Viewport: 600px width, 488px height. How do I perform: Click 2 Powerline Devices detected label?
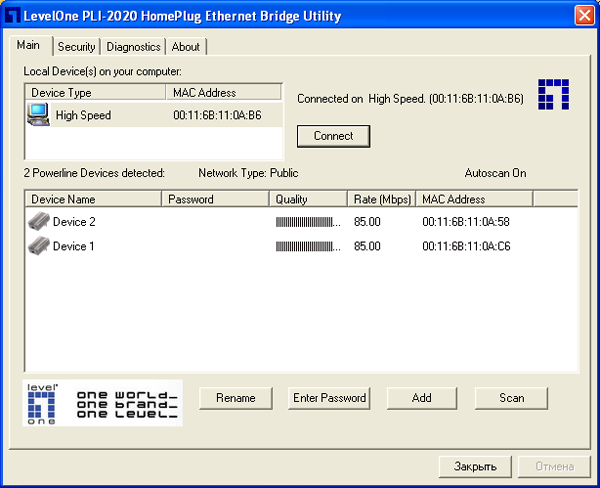tap(94, 173)
